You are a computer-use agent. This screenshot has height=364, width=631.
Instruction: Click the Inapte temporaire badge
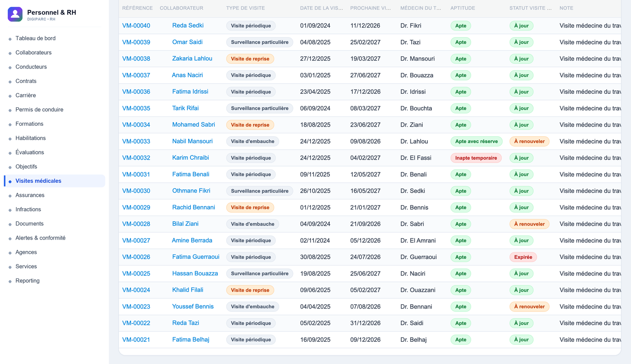pos(476,158)
